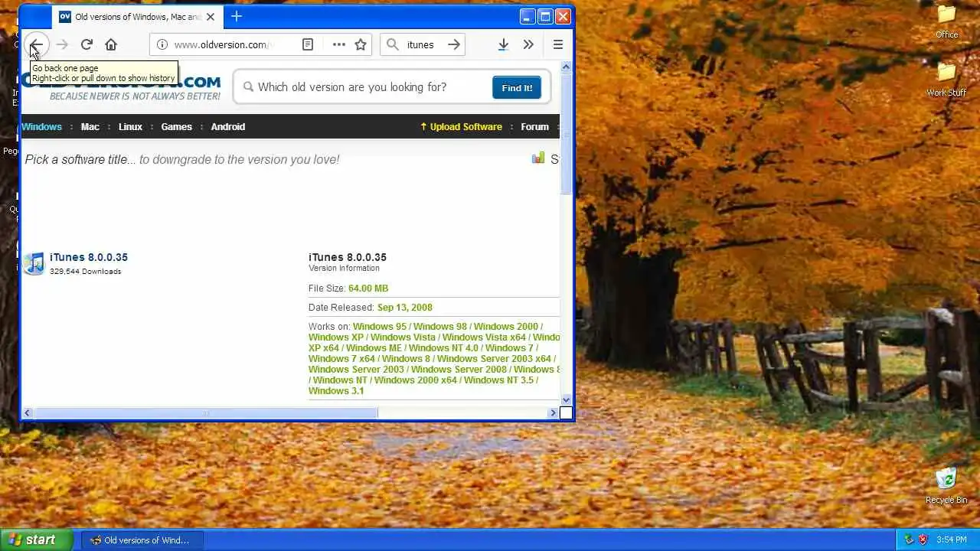Click the vertical scrollbar thumb

point(567,135)
